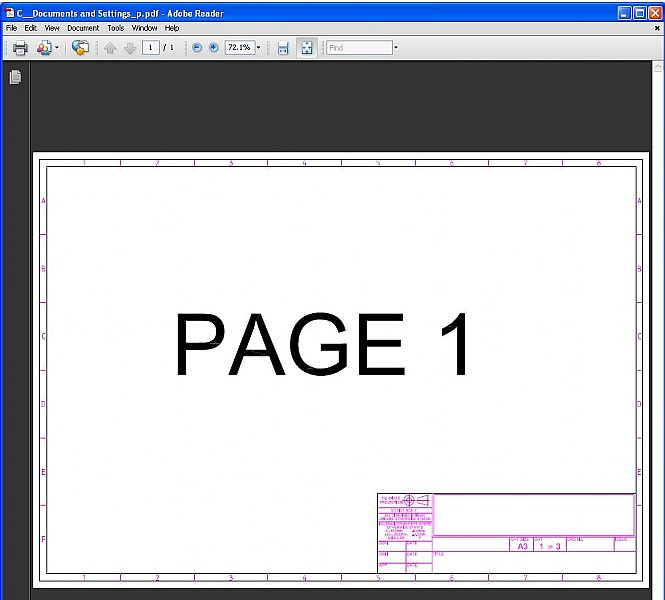Open the Edit menu
Screen dimensions: 665x600
(31, 28)
